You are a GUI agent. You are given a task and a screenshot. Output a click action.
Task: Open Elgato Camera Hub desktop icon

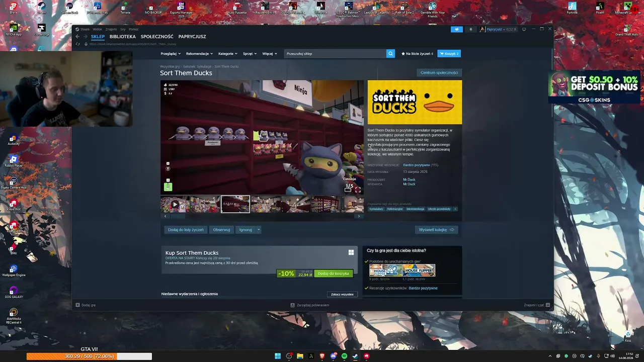click(14, 183)
